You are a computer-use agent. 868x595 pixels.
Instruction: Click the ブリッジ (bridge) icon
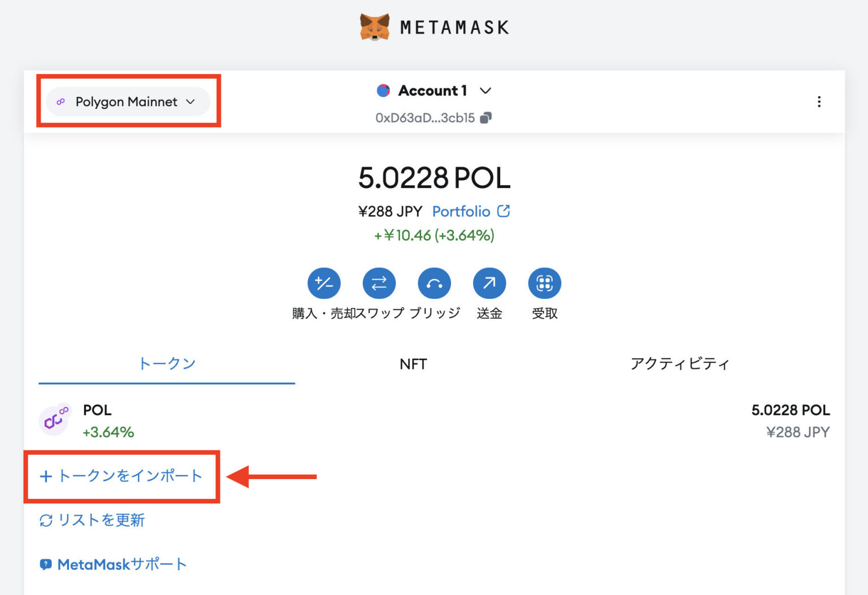point(434,283)
